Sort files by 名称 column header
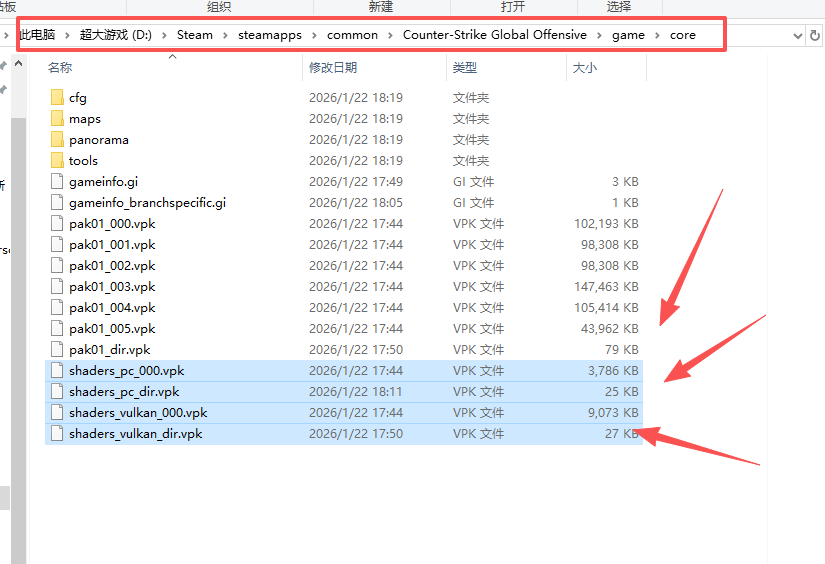Viewport: 825px width, 564px height. (x=61, y=68)
